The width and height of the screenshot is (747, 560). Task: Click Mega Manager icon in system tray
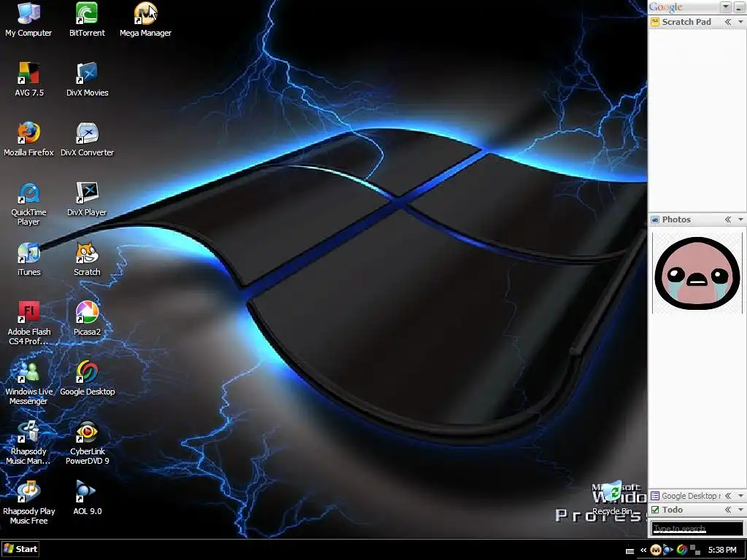pyautogui.click(x=656, y=550)
